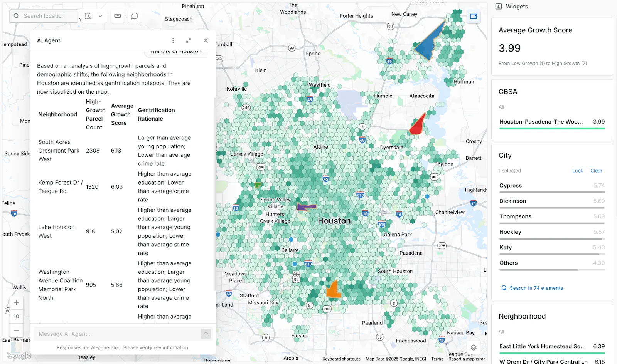
Task: Open the measure tool
Action: point(118,16)
